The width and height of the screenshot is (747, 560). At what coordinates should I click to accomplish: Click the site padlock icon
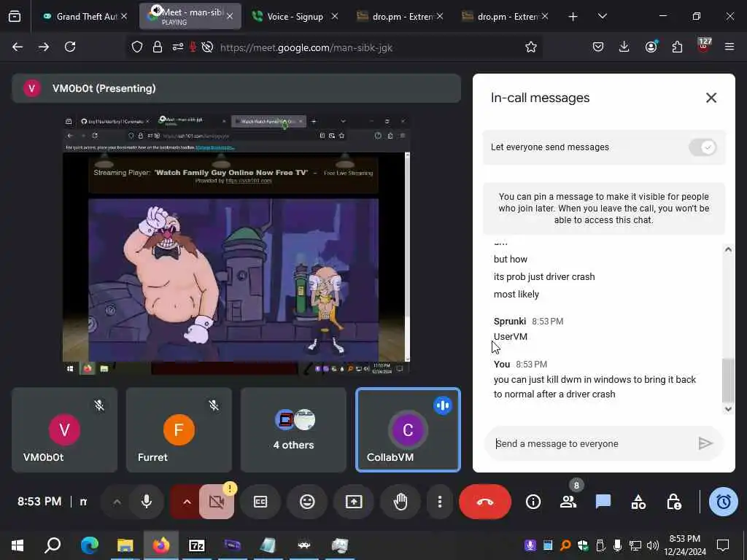[x=158, y=47]
